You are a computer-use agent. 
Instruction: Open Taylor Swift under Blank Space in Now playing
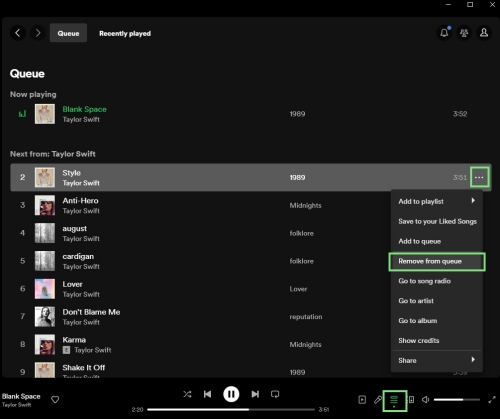coord(81,119)
